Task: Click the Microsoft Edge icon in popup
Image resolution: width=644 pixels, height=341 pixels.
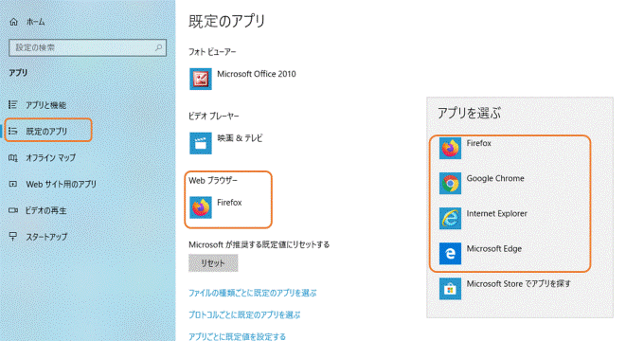Action: tap(450, 254)
